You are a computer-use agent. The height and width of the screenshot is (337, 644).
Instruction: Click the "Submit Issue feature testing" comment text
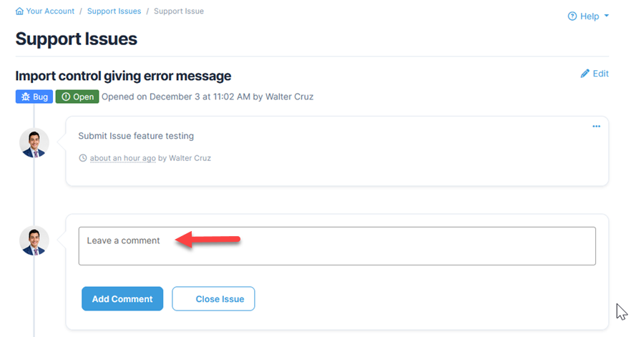(x=136, y=136)
